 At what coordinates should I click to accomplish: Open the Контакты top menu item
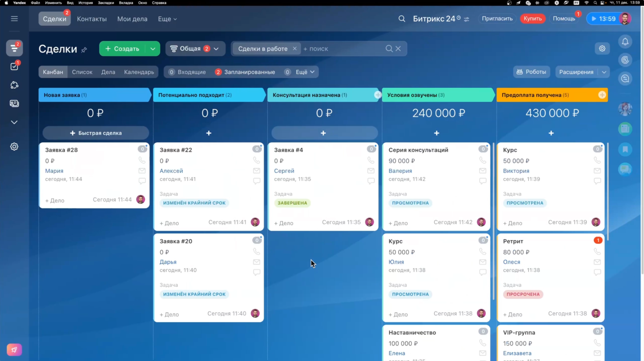pyautogui.click(x=92, y=19)
